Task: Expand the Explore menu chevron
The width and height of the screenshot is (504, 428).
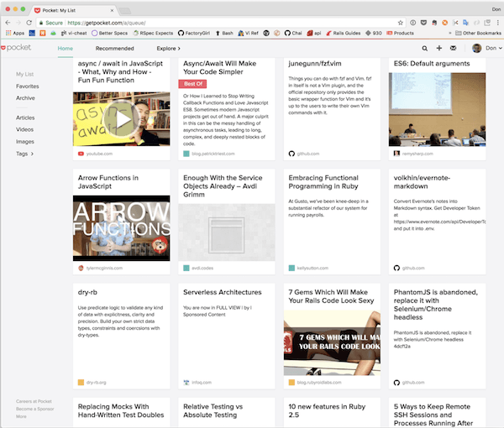Action: 179,49
